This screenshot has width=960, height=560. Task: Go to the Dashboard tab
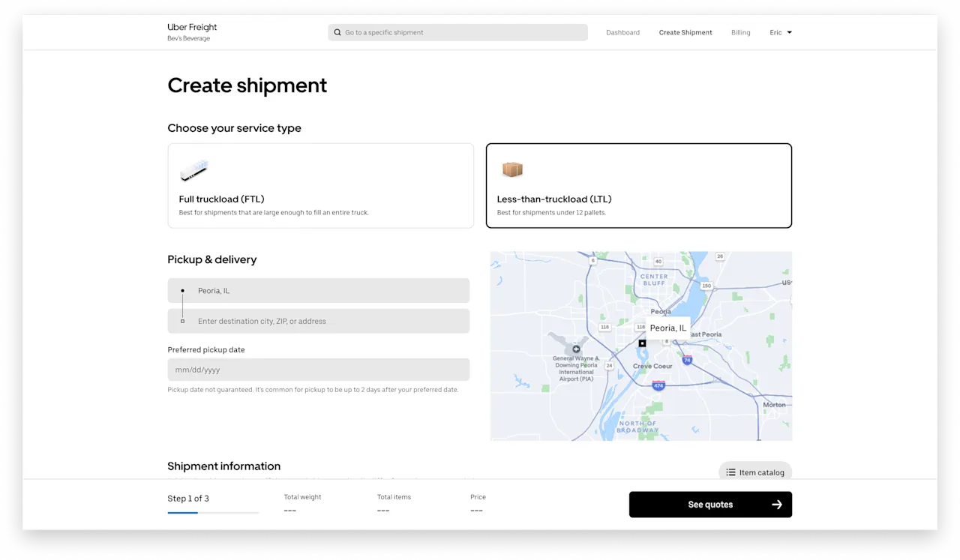pos(622,32)
